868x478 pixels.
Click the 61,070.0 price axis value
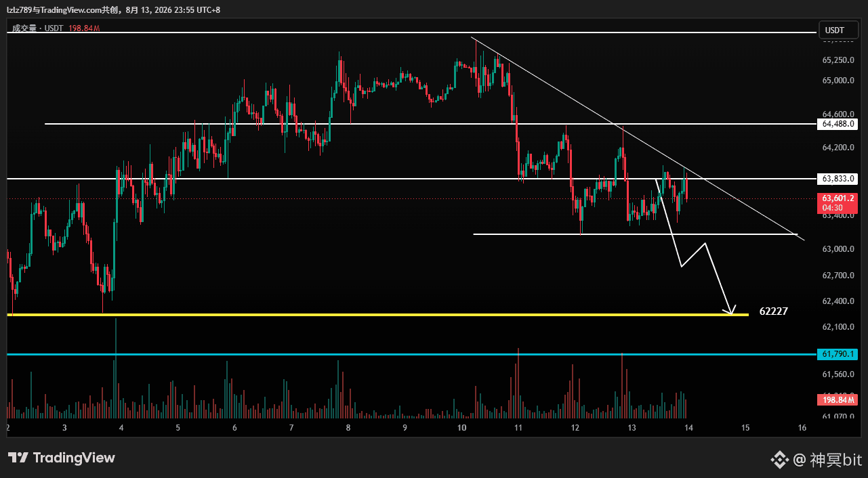[x=838, y=416]
